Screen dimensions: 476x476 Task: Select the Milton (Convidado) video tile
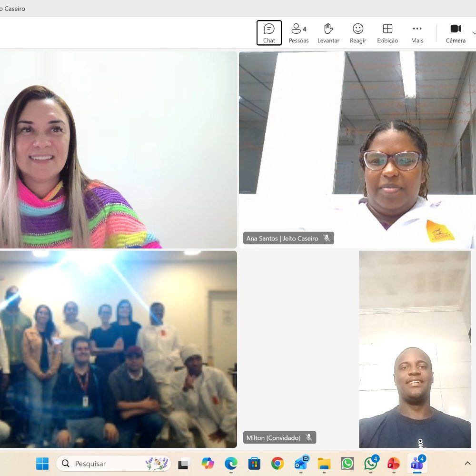click(357, 349)
